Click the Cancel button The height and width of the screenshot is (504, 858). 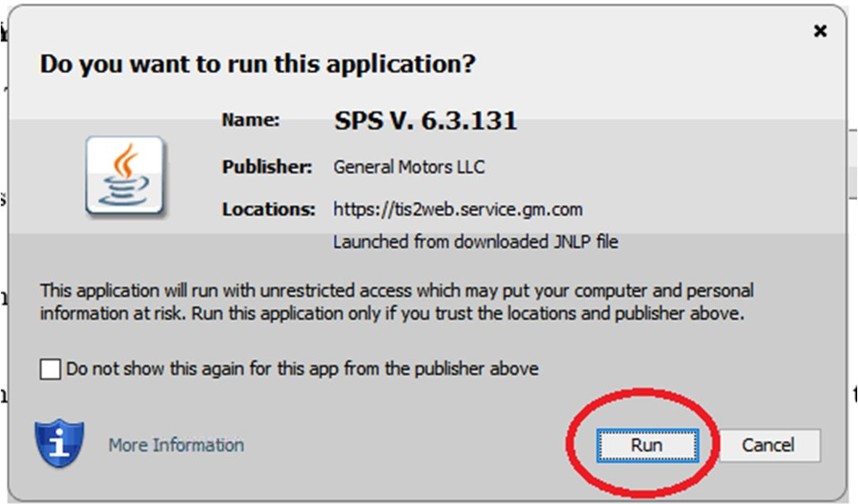pos(768,445)
